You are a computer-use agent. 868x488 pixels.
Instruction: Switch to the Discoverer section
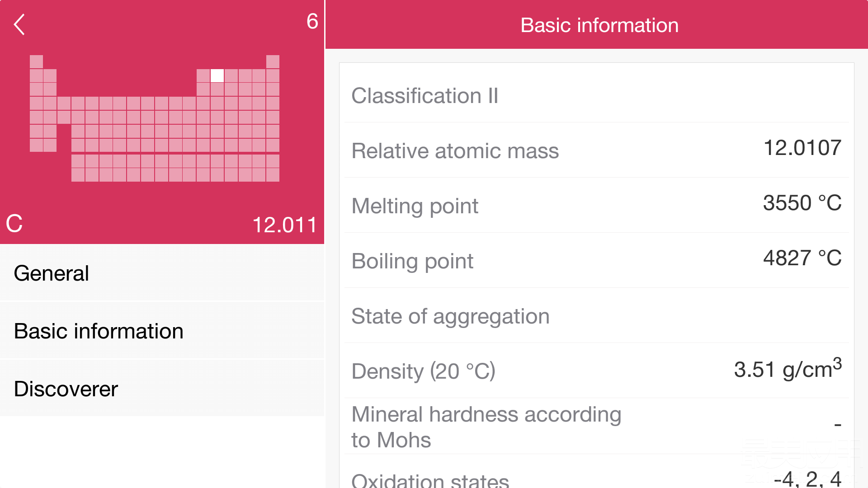point(66,389)
